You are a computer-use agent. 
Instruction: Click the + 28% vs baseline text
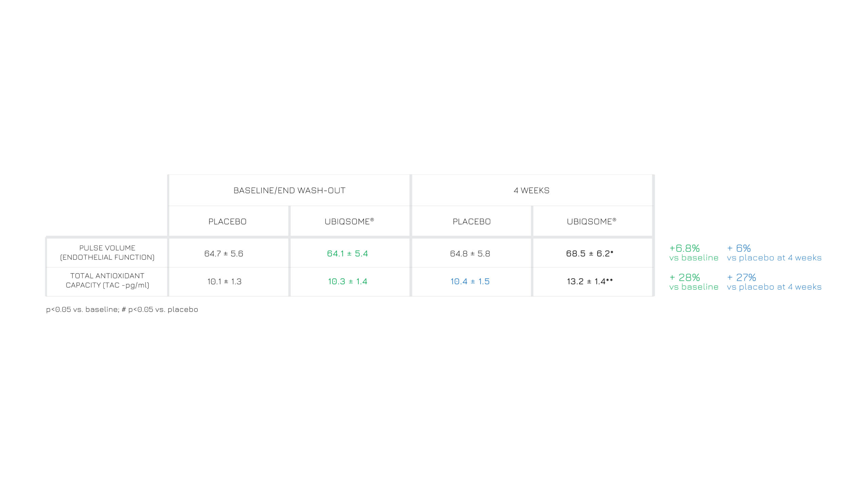point(693,282)
